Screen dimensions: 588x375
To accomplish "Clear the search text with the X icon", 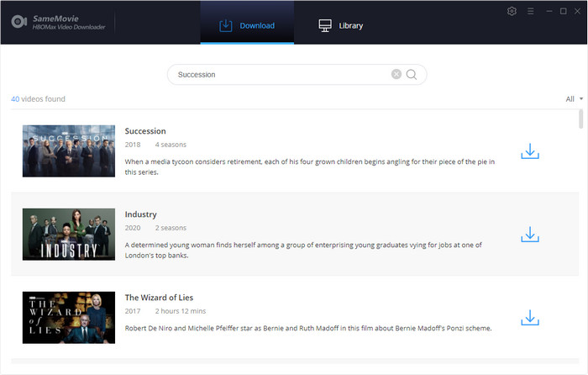I will [x=396, y=74].
